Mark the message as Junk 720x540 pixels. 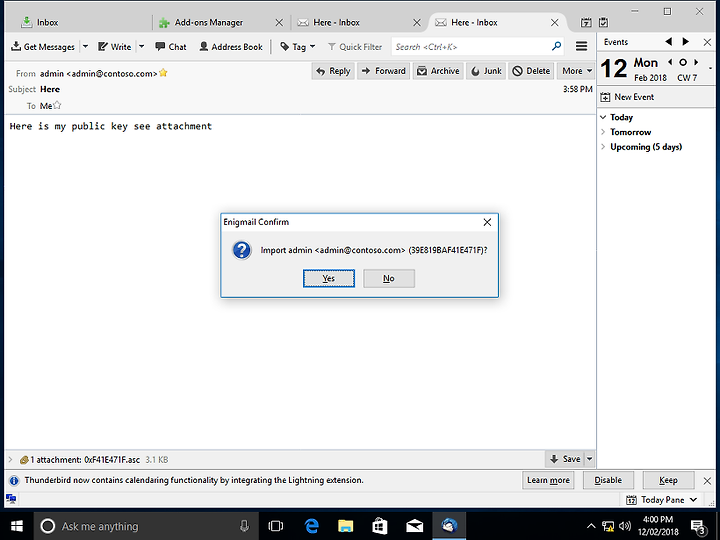tap(486, 71)
